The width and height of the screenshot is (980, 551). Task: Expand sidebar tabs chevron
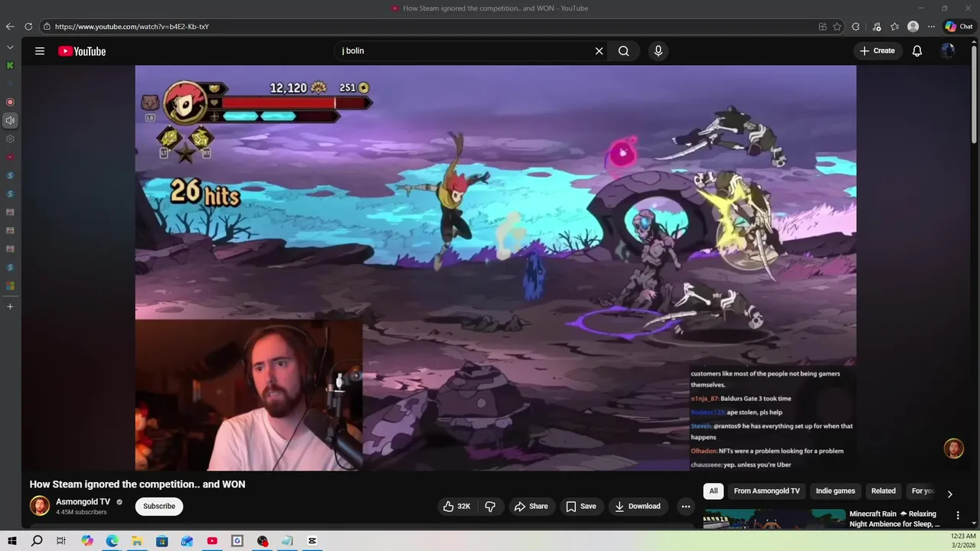(x=10, y=47)
